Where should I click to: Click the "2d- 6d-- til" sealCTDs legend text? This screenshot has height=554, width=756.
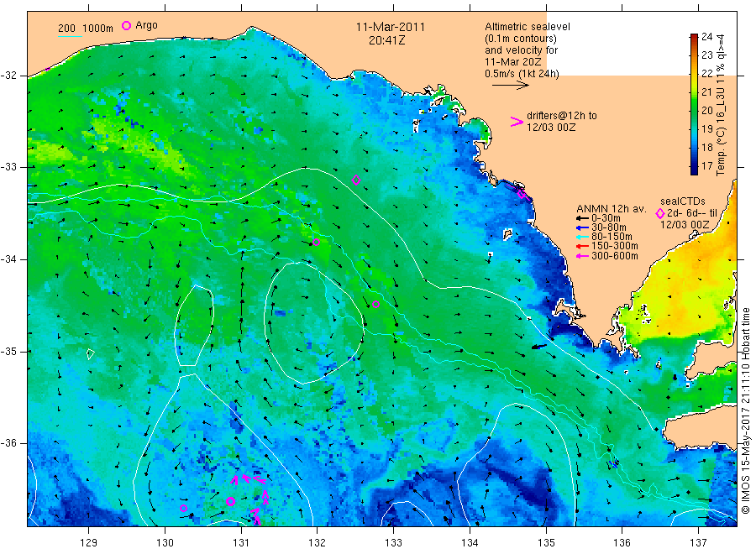point(692,213)
